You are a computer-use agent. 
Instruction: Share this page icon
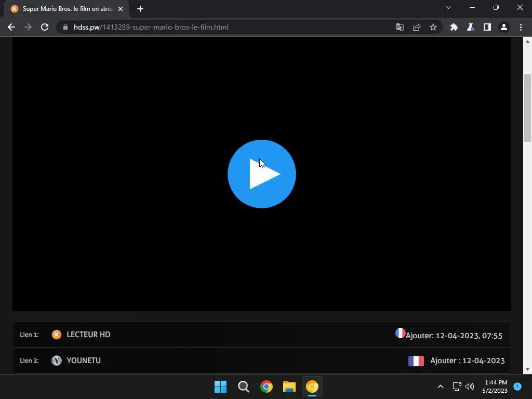pyautogui.click(x=417, y=27)
